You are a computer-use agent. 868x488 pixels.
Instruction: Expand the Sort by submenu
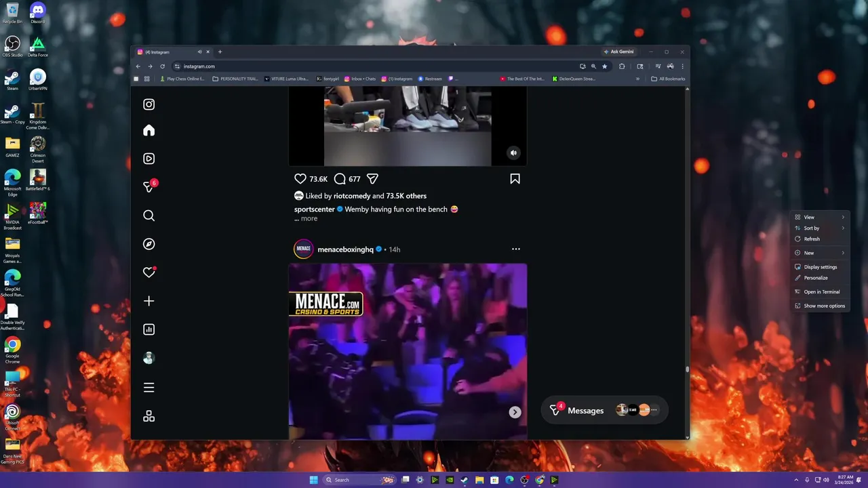pos(820,228)
